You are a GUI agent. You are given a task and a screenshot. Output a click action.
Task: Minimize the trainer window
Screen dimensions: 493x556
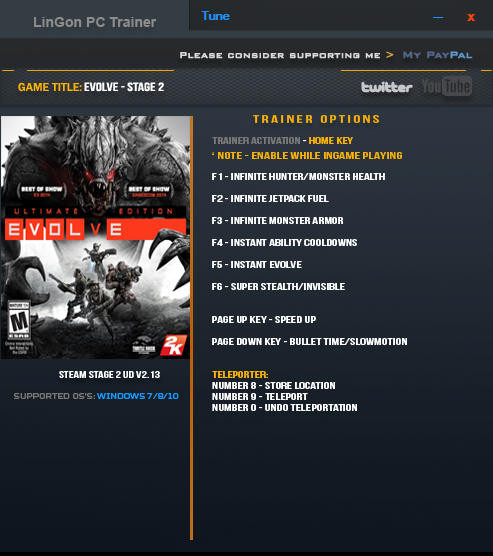[x=438, y=17]
